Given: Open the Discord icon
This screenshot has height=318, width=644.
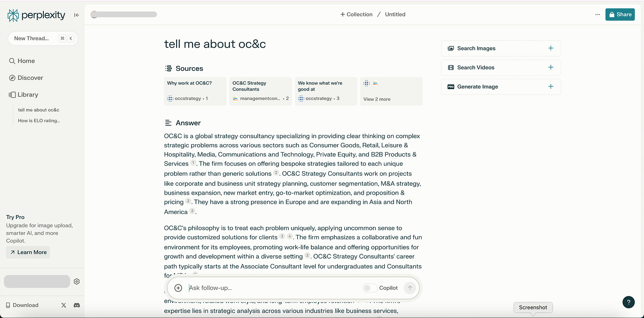Looking at the screenshot, I should pyautogui.click(x=77, y=305).
